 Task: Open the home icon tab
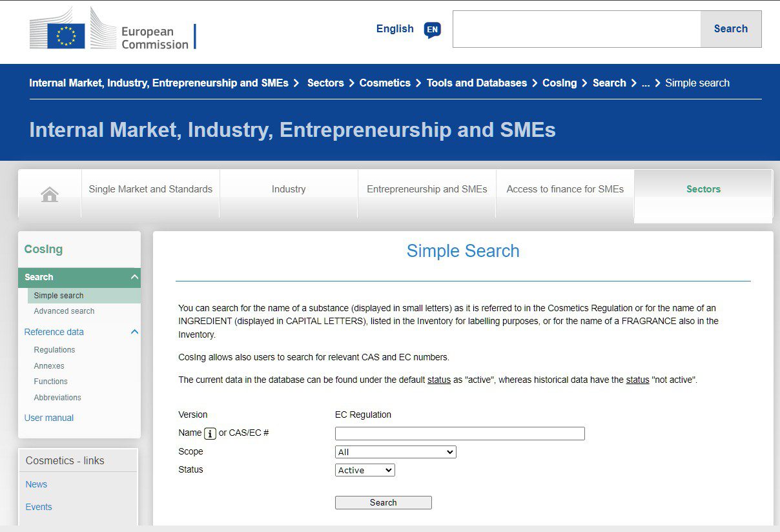click(x=50, y=194)
